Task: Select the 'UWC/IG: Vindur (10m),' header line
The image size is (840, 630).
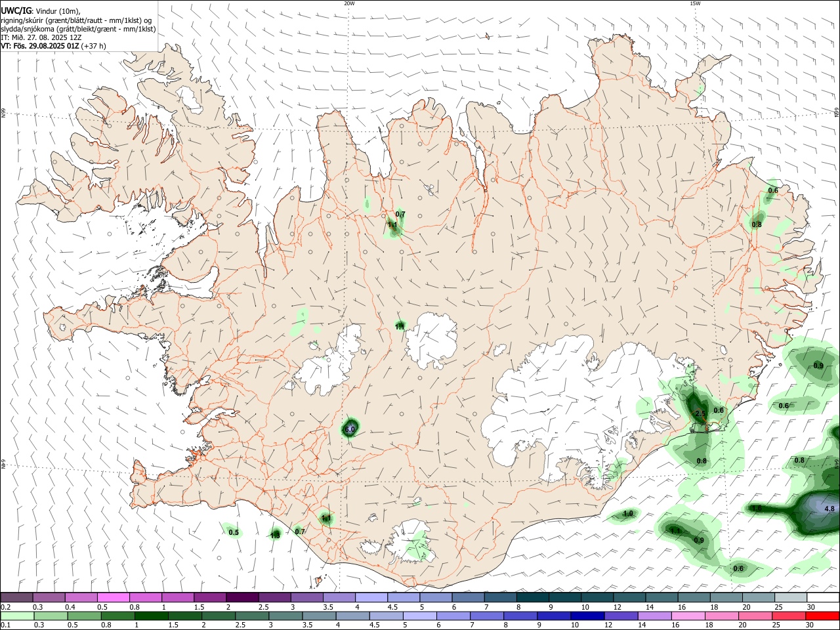Action: (x=41, y=10)
